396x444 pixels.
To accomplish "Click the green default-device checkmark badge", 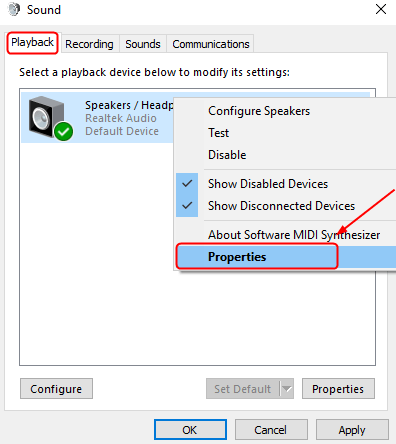I will click(x=63, y=131).
